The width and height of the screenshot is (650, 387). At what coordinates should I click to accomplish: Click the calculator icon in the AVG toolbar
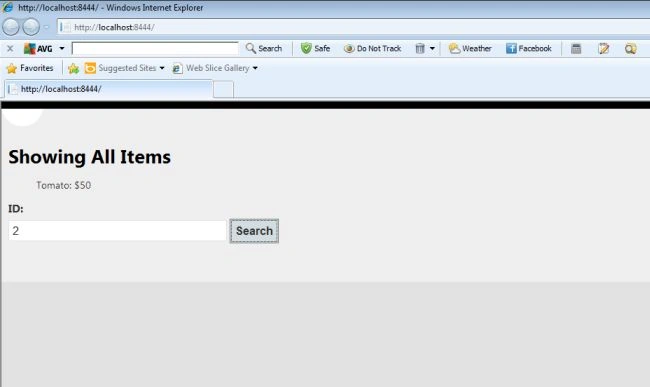pos(576,48)
